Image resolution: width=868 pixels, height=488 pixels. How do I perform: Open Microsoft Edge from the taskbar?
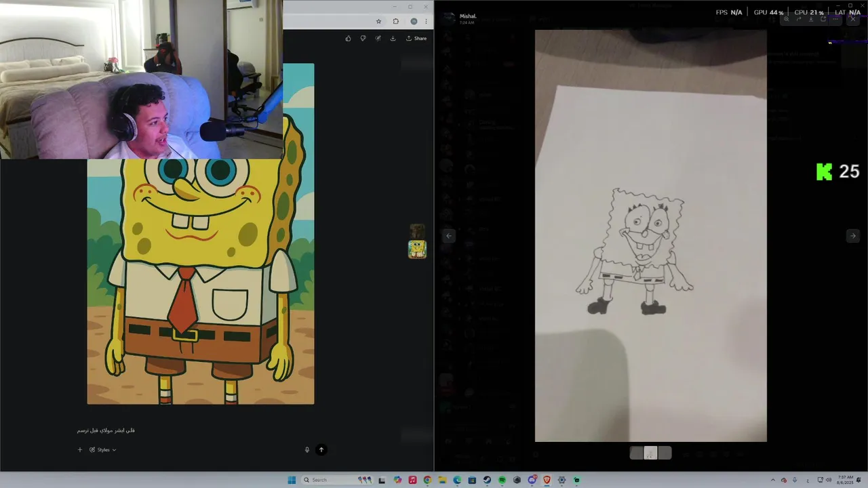pos(458,480)
